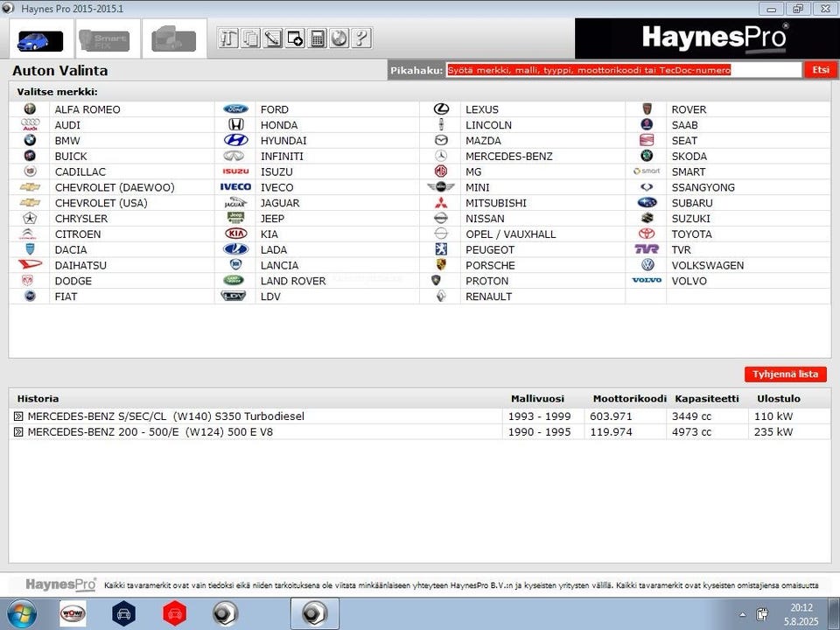Choose the SKODA brand
This screenshot has height=630, width=840.
tap(689, 157)
